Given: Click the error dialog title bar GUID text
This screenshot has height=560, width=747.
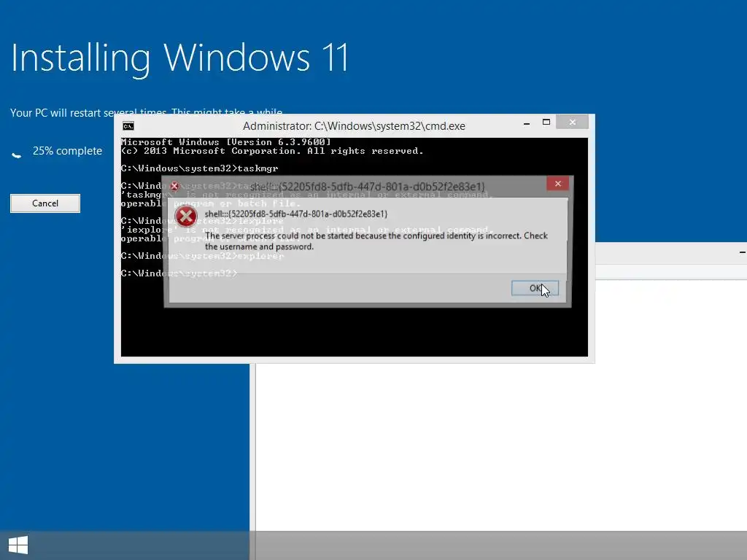Looking at the screenshot, I should tap(367, 186).
